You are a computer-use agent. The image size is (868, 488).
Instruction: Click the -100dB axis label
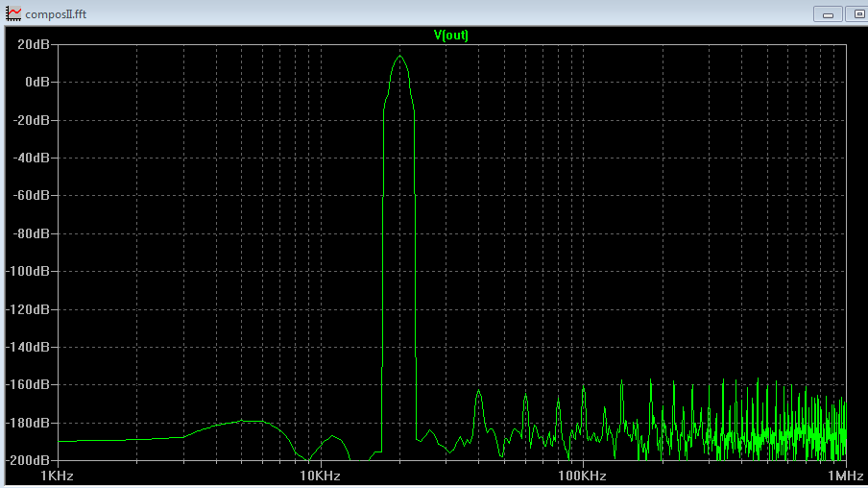[x=28, y=272]
